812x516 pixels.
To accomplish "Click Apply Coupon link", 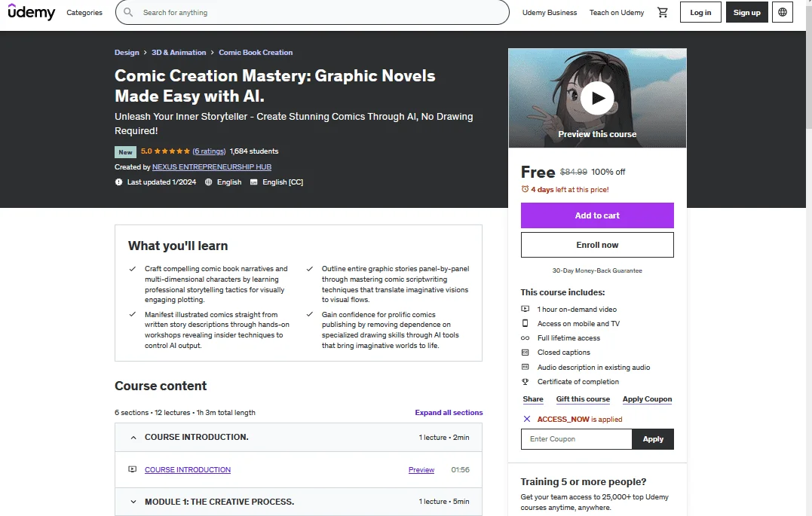I will coord(647,399).
